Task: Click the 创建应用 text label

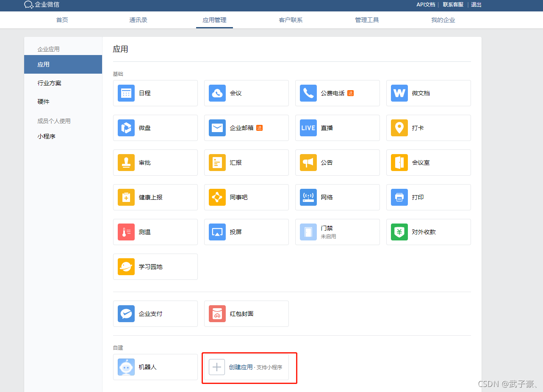Action: pos(241,367)
